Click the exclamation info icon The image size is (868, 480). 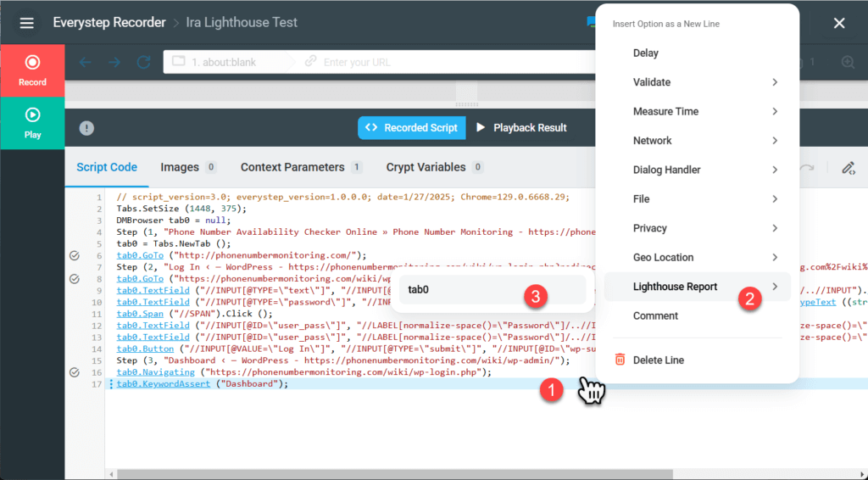(86, 128)
